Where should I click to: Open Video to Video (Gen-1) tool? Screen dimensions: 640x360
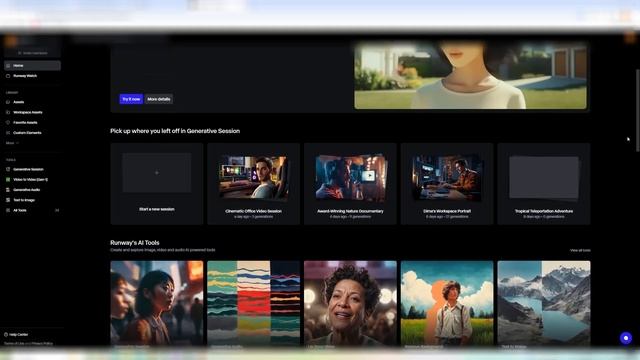(32, 179)
